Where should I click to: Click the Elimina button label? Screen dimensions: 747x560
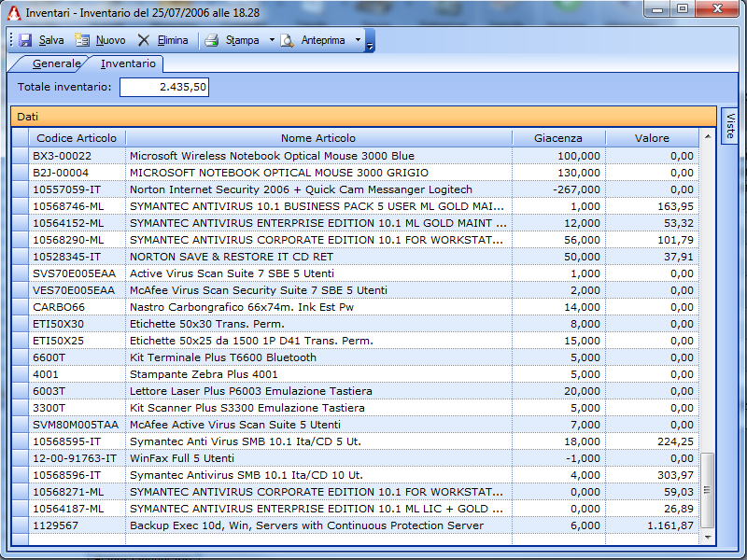173,40
